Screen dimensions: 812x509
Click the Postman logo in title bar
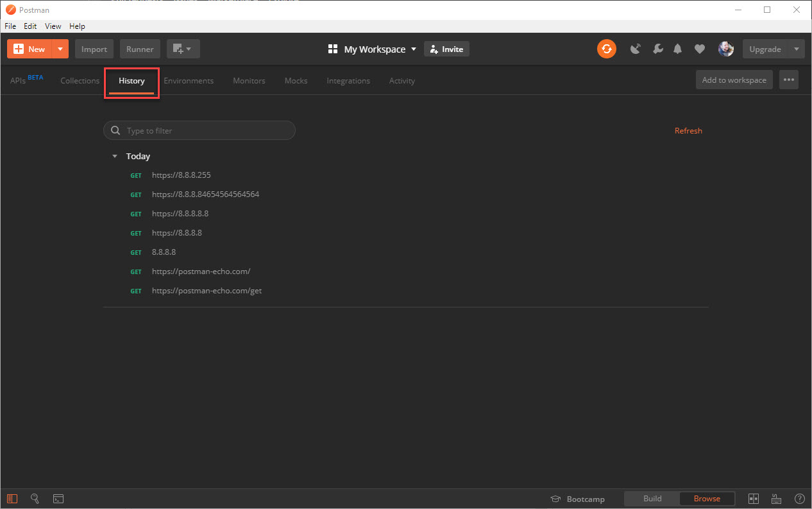(10, 10)
